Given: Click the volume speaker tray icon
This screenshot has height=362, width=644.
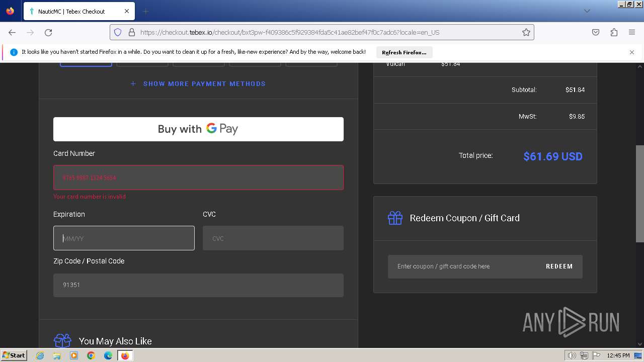Looking at the screenshot, I should pyautogui.click(x=572, y=355).
